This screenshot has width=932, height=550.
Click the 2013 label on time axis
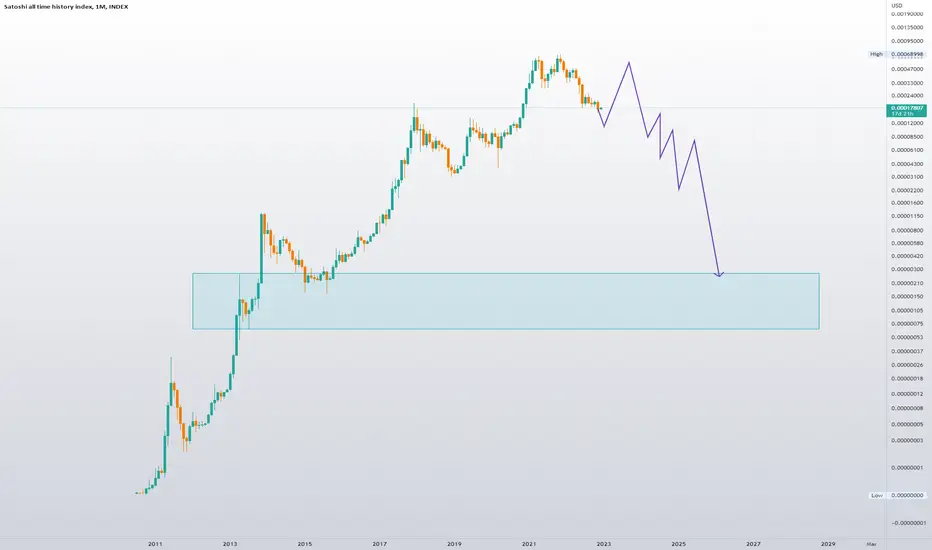pyautogui.click(x=230, y=543)
